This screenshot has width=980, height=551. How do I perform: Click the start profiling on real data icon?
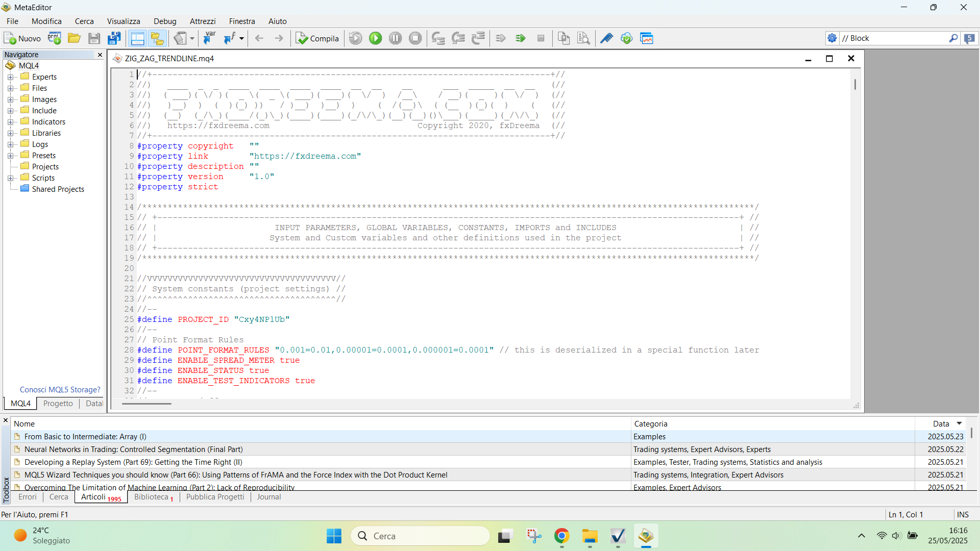pos(501,38)
